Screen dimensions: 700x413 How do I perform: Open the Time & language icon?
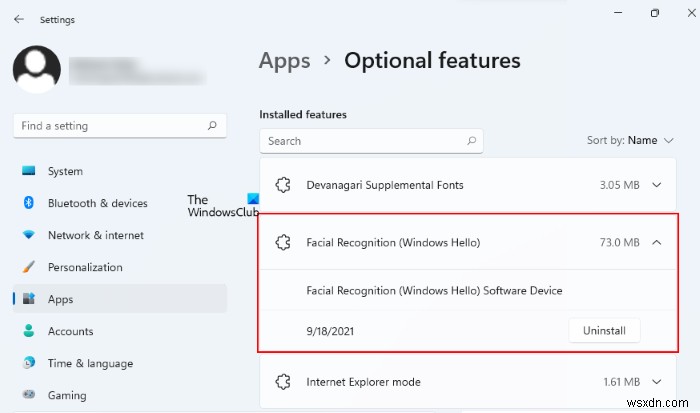coord(28,363)
